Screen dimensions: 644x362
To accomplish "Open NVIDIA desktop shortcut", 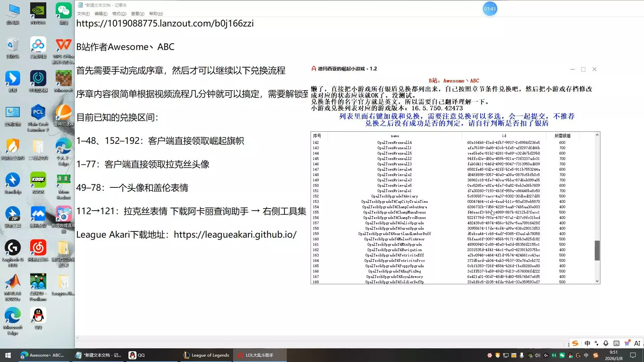I will [x=38, y=11].
